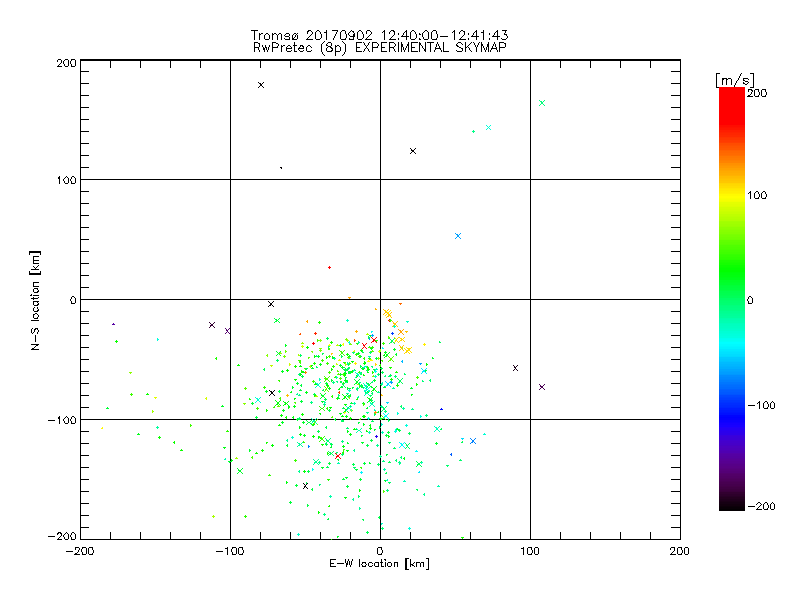Image resolution: width=800 pixels, height=600 pixels.
Task: Select black X marker near E-W 90, N-S -58
Action: click(x=515, y=368)
